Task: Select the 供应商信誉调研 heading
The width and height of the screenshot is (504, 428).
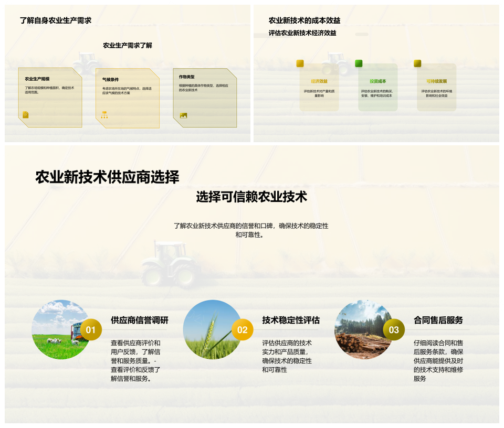Action: [140, 320]
